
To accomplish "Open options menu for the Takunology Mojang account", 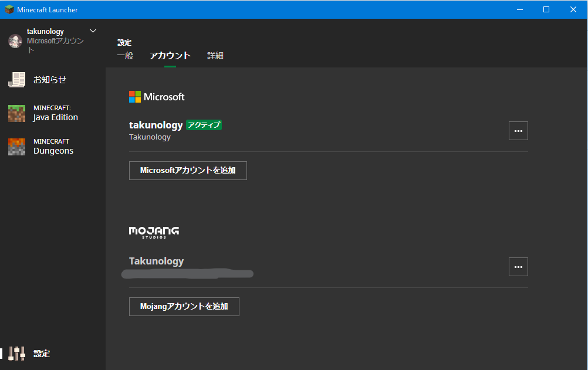I will [x=518, y=267].
